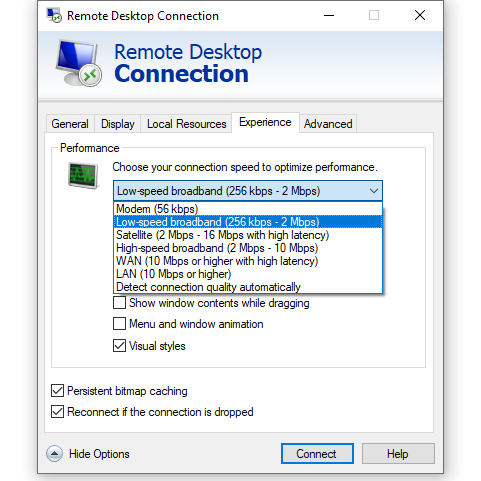Select highlighted Low-speed broadband list option

coord(248,222)
